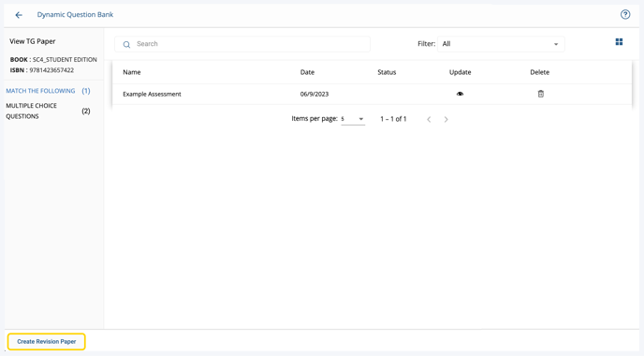Go back using the left arrow icon
Screen dimensions: 644x356
tap(19, 15)
